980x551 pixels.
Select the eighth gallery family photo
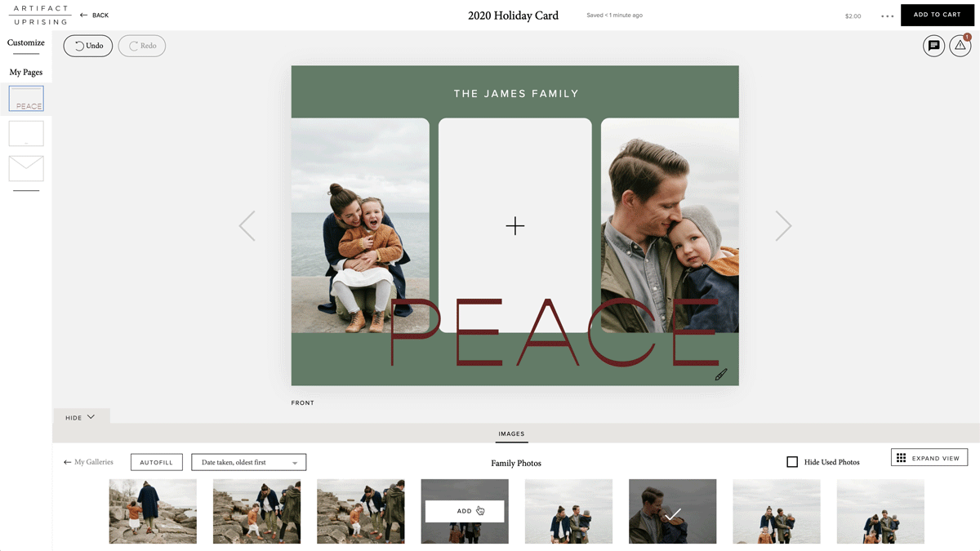[x=880, y=511]
